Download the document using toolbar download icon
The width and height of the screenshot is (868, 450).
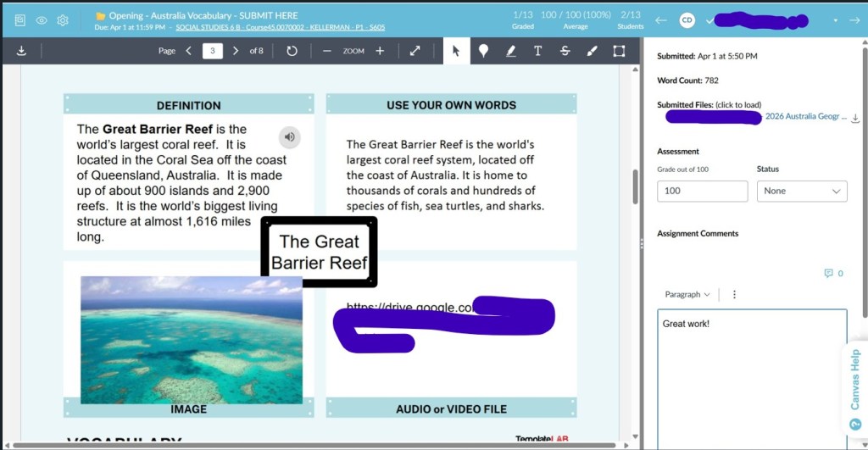point(21,51)
